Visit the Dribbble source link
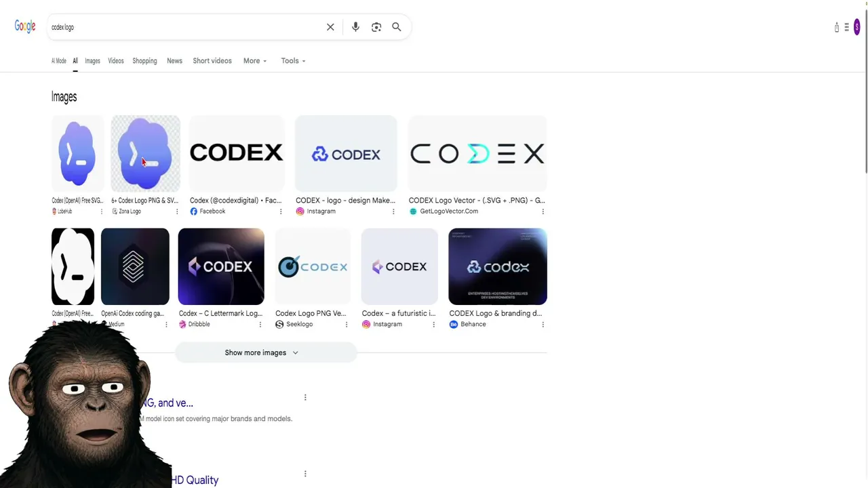This screenshot has width=868, height=488. click(x=195, y=325)
